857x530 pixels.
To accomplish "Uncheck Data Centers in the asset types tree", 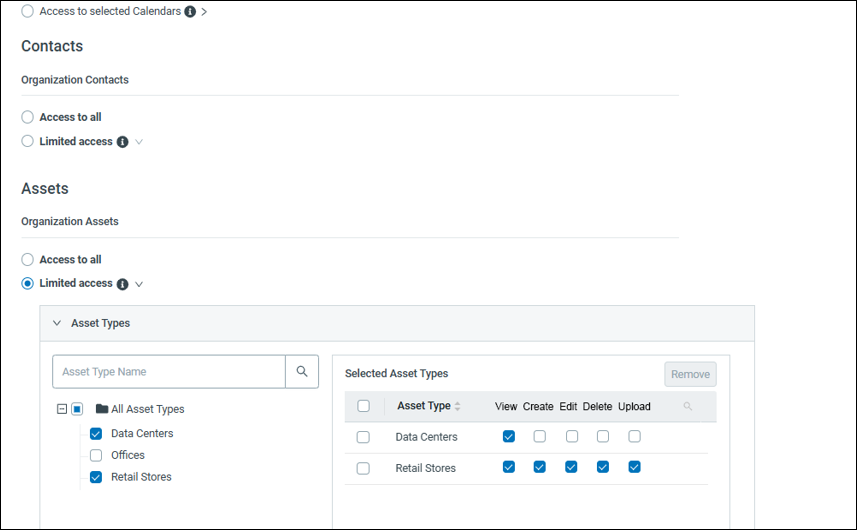I will [x=96, y=433].
